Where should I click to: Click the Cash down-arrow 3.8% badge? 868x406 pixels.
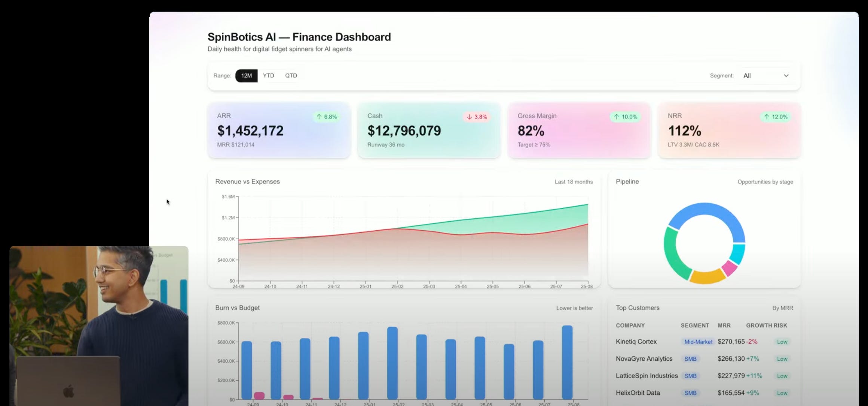coord(477,117)
